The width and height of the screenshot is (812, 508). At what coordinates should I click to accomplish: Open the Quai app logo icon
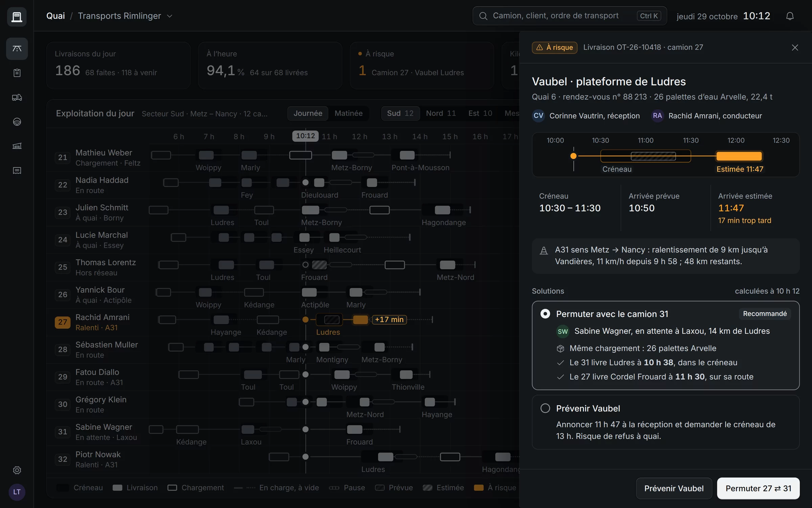[x=17, y=16]
